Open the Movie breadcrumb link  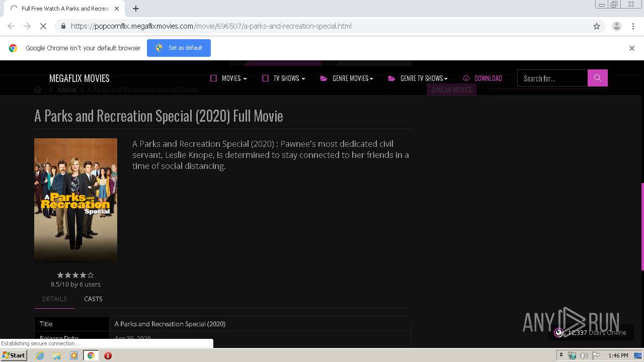click(x=67, y=89)
